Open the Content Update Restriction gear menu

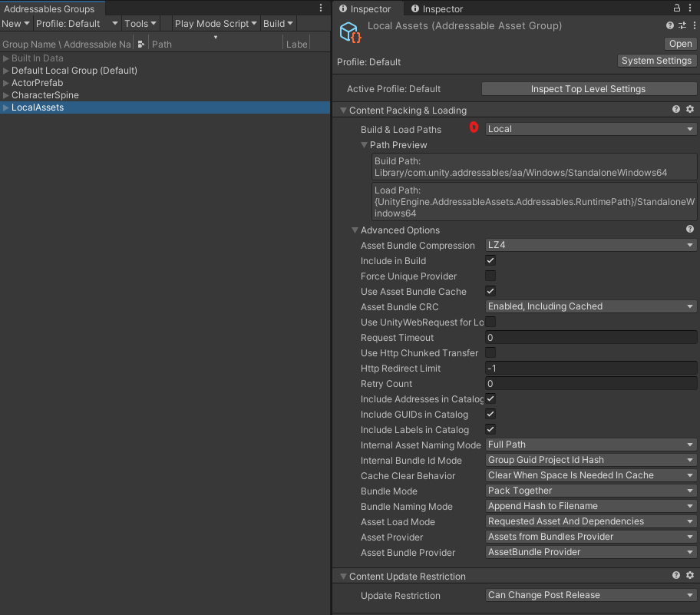point(690,575)
